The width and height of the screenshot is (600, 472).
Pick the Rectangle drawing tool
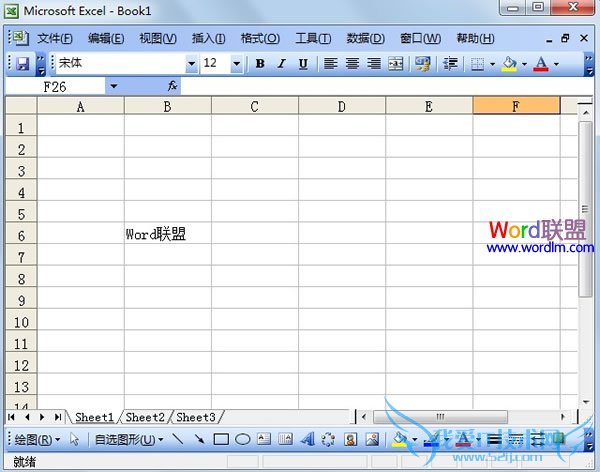(x=221, y=439)
